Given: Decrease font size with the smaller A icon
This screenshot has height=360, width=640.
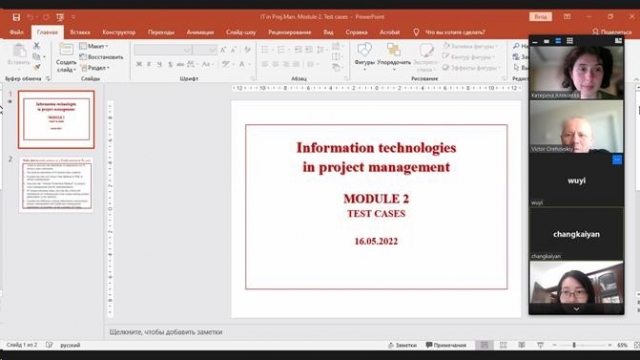Looking at the screenshot, I should pos(233,50).
